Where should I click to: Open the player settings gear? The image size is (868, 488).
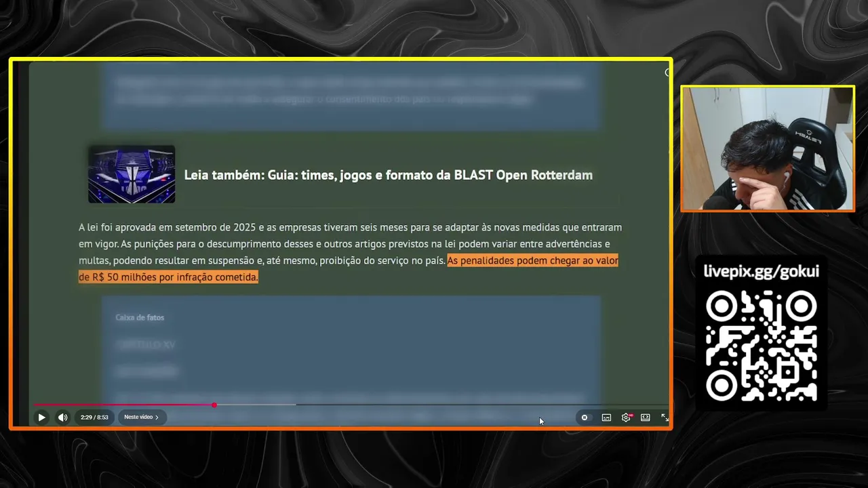(626, 418)
